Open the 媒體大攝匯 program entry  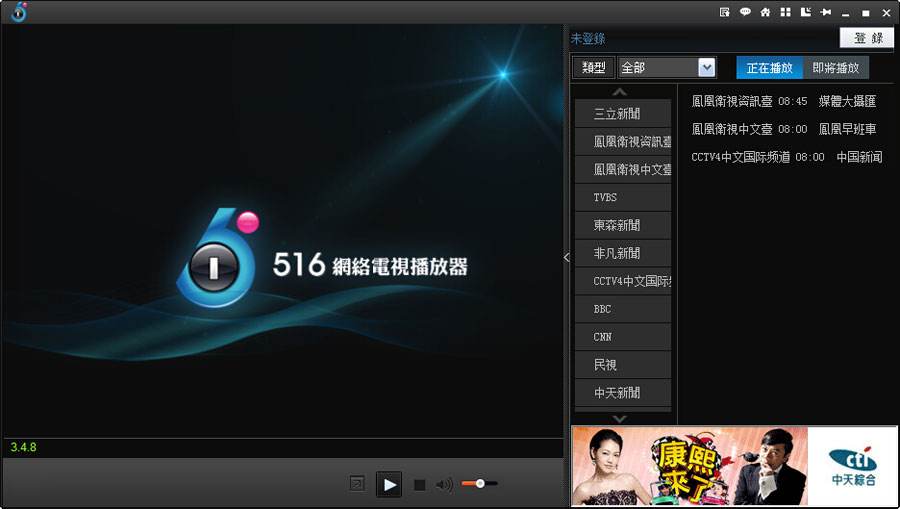click(847, 102)
